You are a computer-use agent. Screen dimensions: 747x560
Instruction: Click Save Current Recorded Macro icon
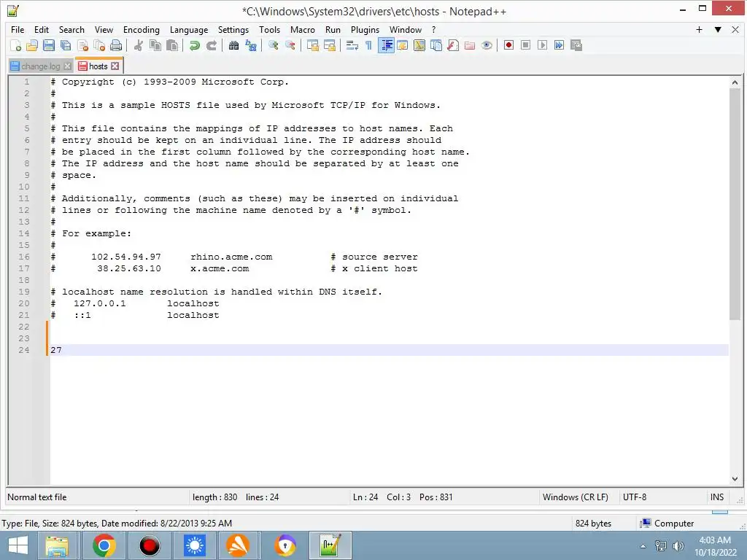[x=576, y=45]
